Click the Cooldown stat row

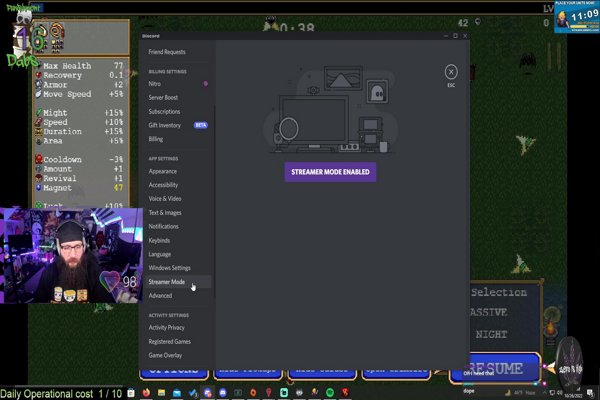80,159
